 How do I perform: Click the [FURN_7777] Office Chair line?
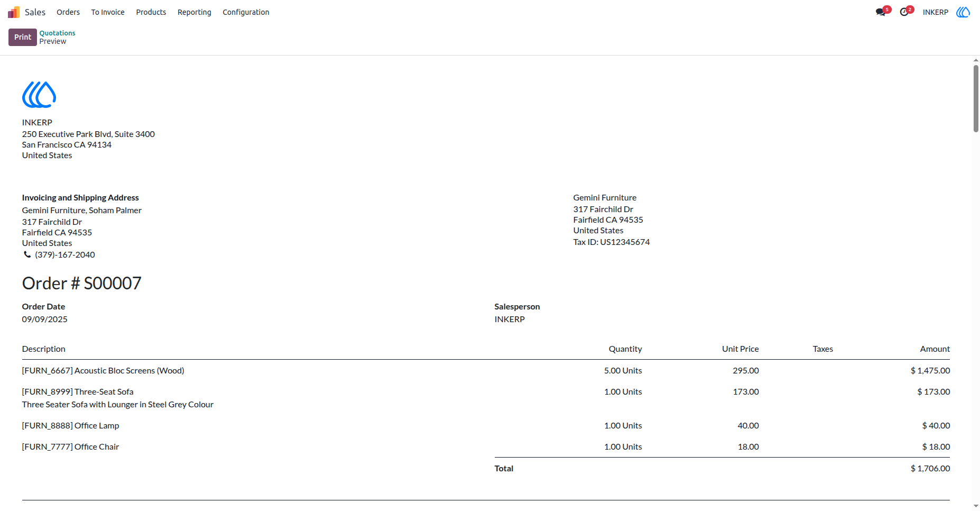click(71, 447)
